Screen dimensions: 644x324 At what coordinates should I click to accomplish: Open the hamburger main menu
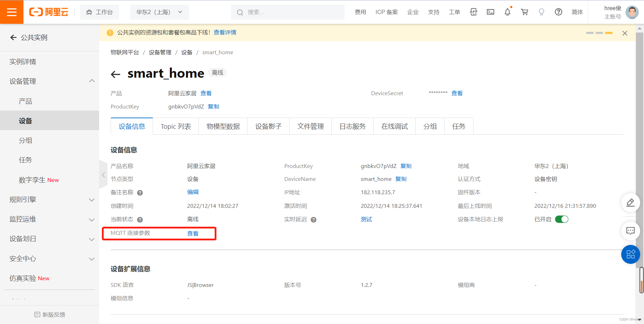(x=12, y=12)
